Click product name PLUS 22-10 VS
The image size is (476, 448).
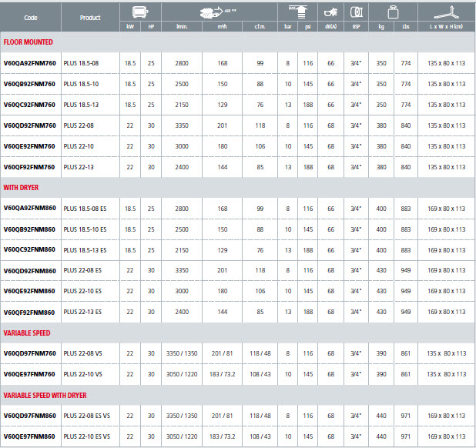point(83,374)
